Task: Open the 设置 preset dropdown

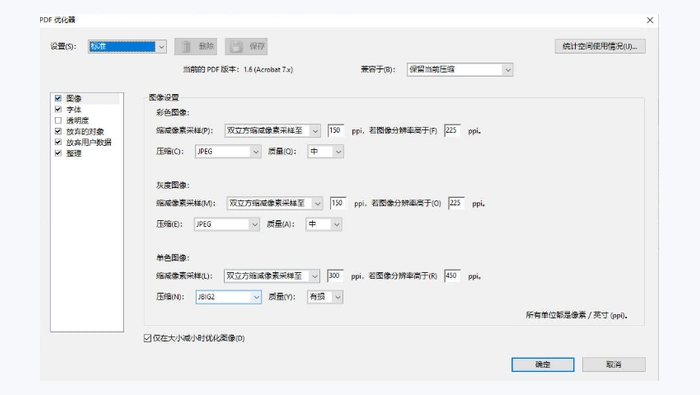Action: pyautogui.click(x=127, y=46)
